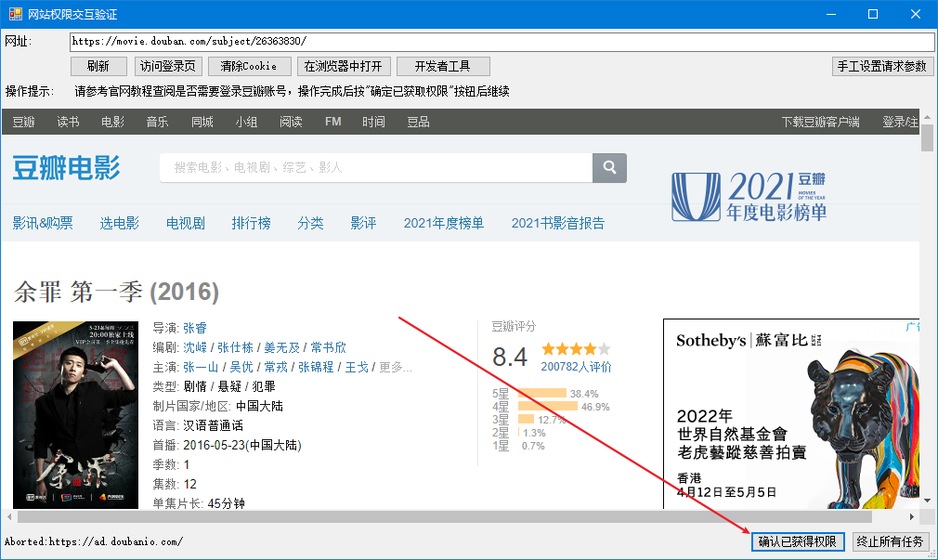Click vertical scrollbar up arrow
The height and width of the screenshot is (560, 938).
[x=927, y=117]
